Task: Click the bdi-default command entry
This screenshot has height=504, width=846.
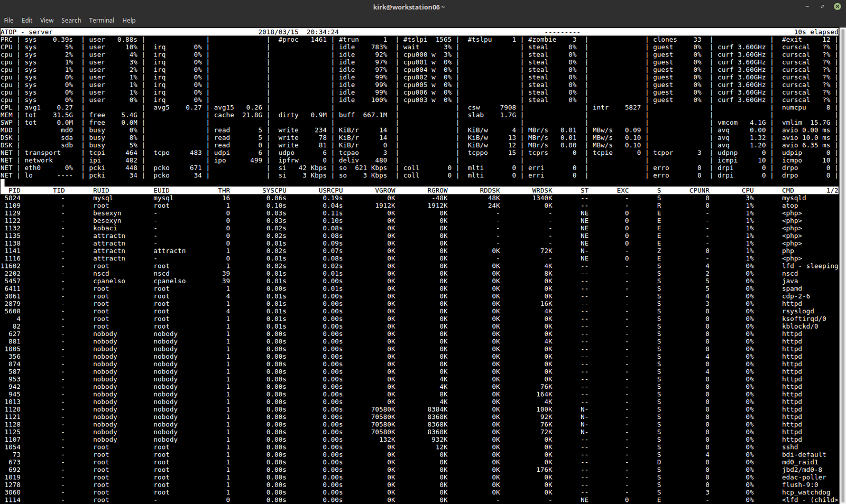Action: pos(804,454)
